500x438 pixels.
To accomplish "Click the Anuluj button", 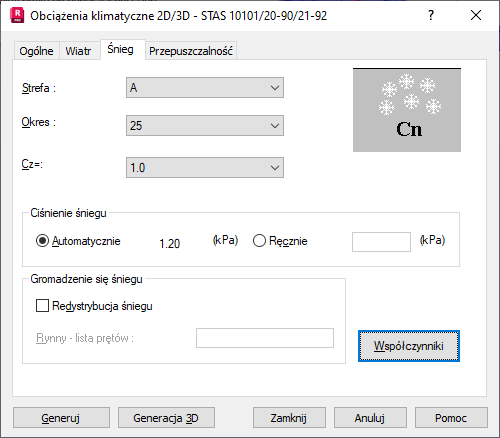I will [370, 418].
